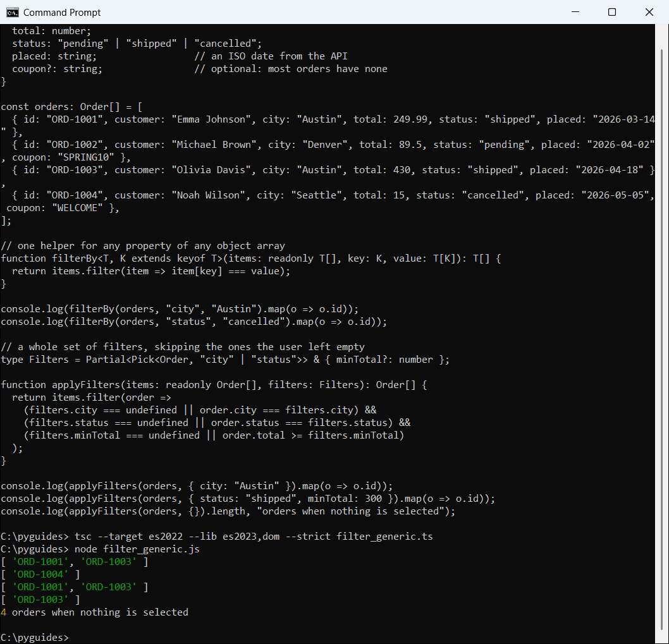Click the empty "C:\pyguides>" prompt at the bottom

35,638
